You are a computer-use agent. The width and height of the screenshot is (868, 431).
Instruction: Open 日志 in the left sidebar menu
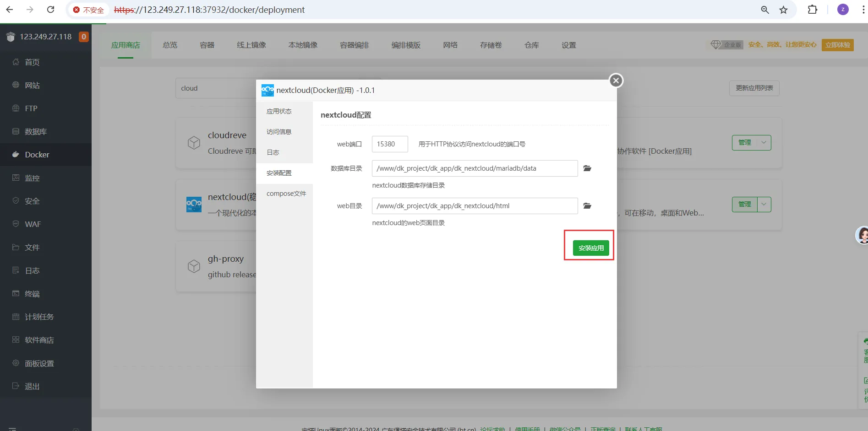click(46, 270)
